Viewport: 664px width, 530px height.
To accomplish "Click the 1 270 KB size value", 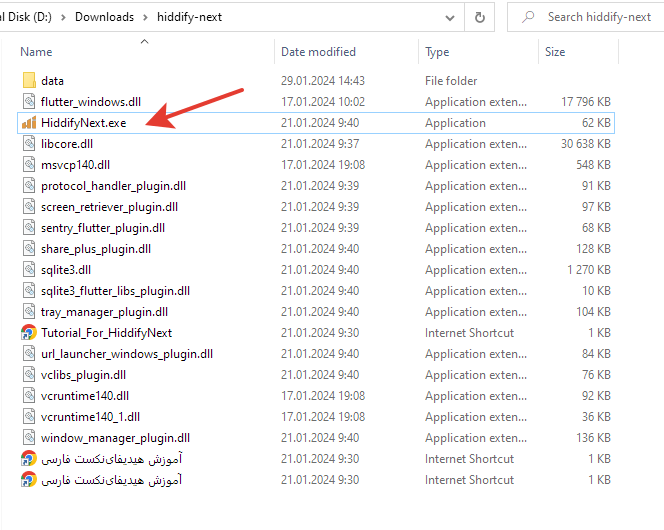I will (589, 270).
